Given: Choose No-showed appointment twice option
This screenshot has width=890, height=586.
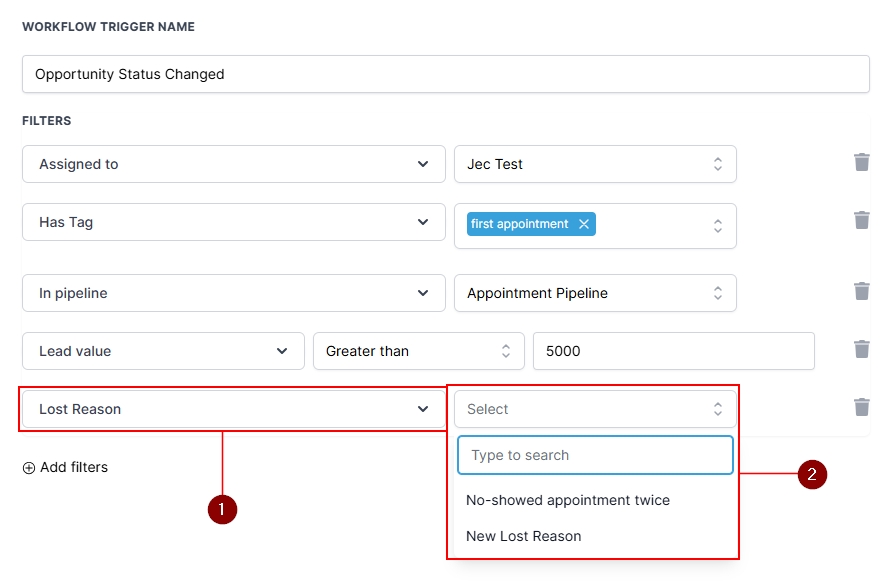Looking at the screenshot, I should tap(568, 500).
